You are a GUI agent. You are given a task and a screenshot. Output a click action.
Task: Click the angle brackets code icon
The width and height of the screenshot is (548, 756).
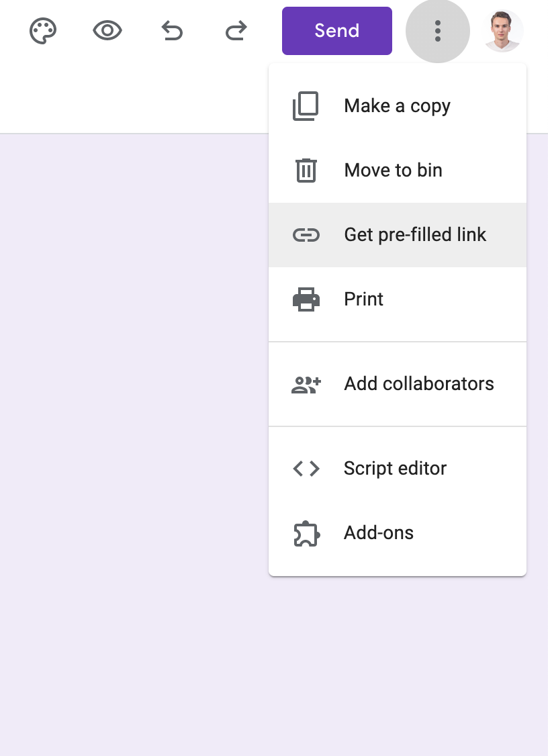(x=306, y=469)
